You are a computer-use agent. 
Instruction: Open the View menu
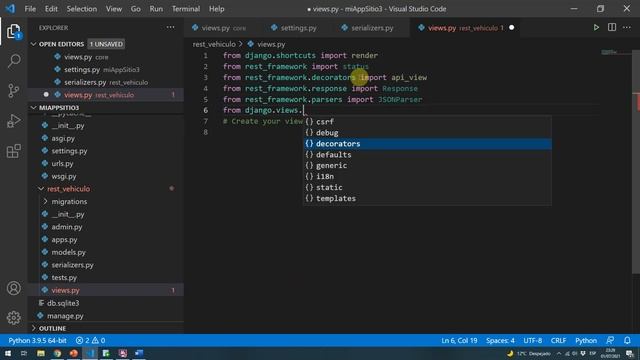(x=114, y=9)
